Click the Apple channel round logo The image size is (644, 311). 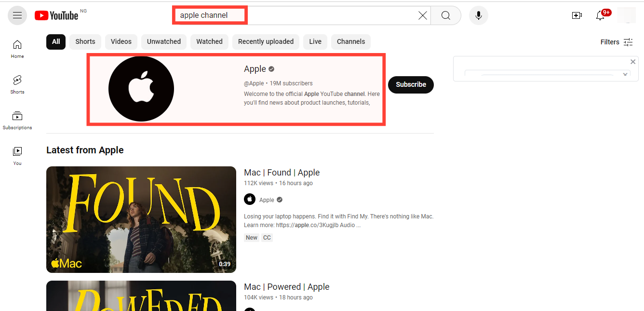coord(141,89)
